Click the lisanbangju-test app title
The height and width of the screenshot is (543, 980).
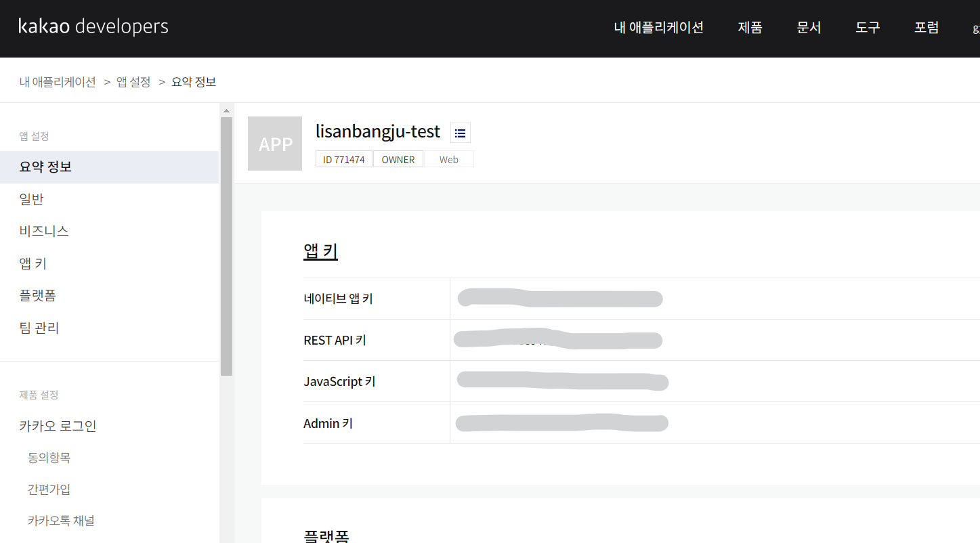[378, 131]
